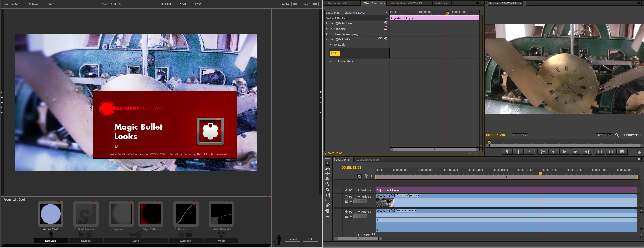Click Add Marker in Program monitor
This screenshot has width=644, height=248.
507,152
